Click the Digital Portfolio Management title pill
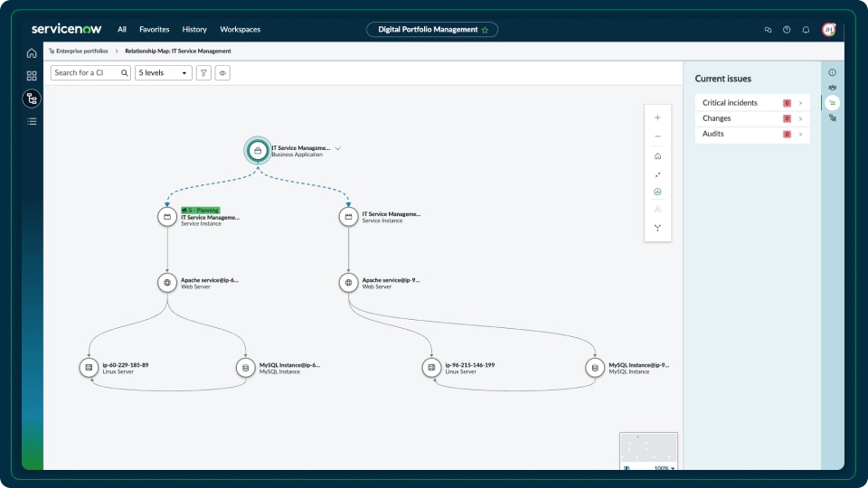This screenshot has height=488, width=868. 432,30
